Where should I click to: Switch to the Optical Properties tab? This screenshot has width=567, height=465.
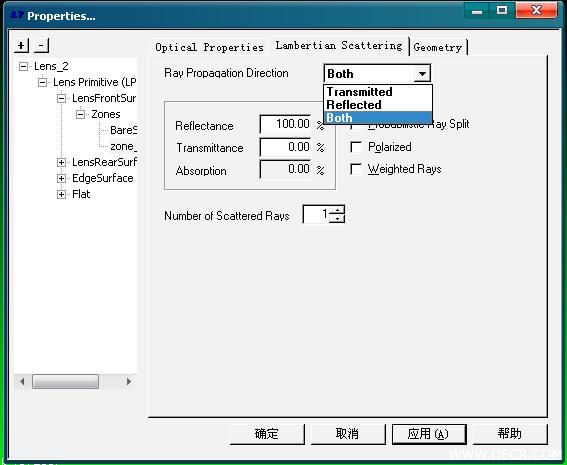click(209, 47)
